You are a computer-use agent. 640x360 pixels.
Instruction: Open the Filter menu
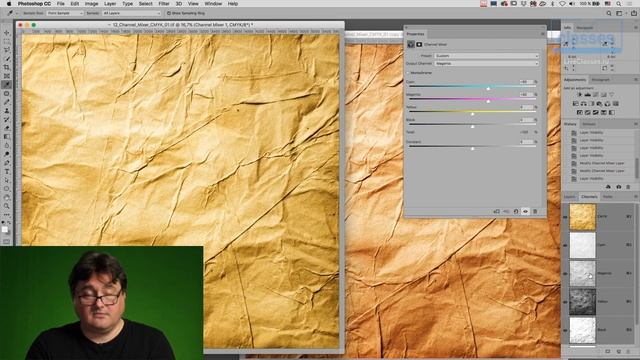tap(164, 4)
